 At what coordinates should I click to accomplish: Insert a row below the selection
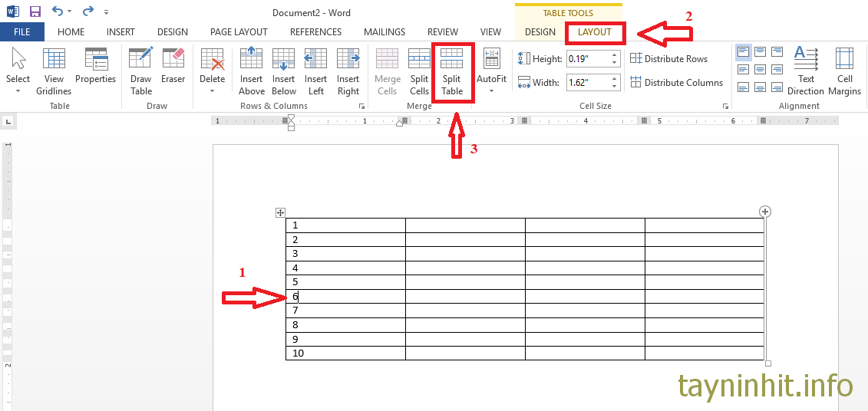pyautogui.click(x=283, y=72)
